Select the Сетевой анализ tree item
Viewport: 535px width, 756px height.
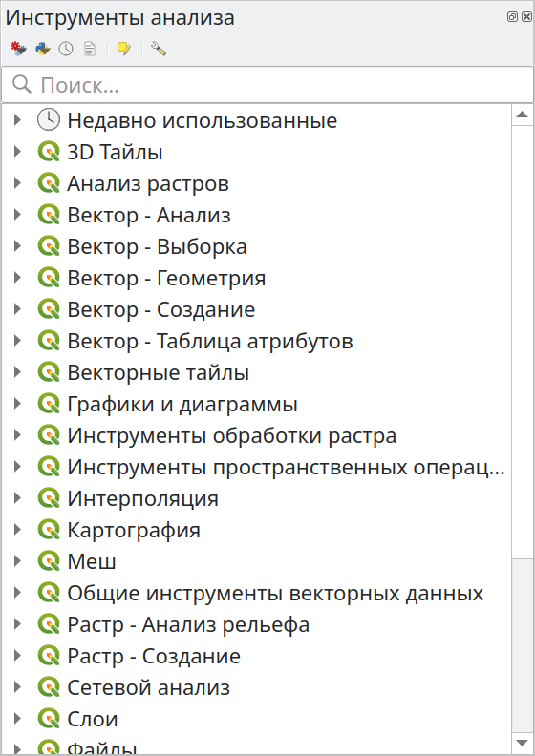[x=148, y=687]
